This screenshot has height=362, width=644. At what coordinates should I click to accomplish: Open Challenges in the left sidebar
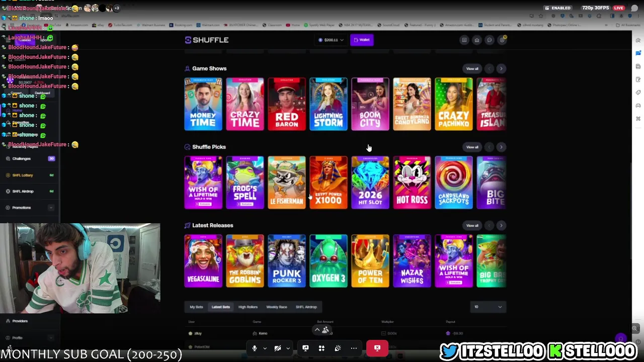pos(22,158)
